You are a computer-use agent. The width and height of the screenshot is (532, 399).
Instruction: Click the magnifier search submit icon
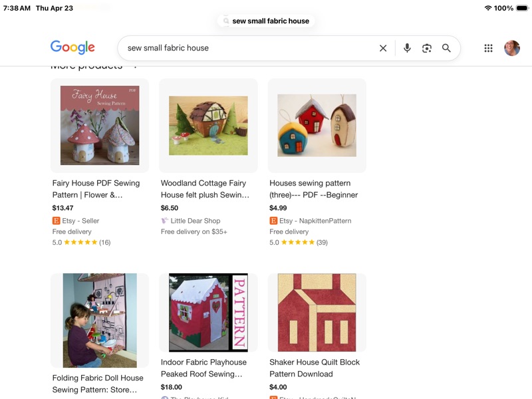pyautogui.click(x=446, y=48)
